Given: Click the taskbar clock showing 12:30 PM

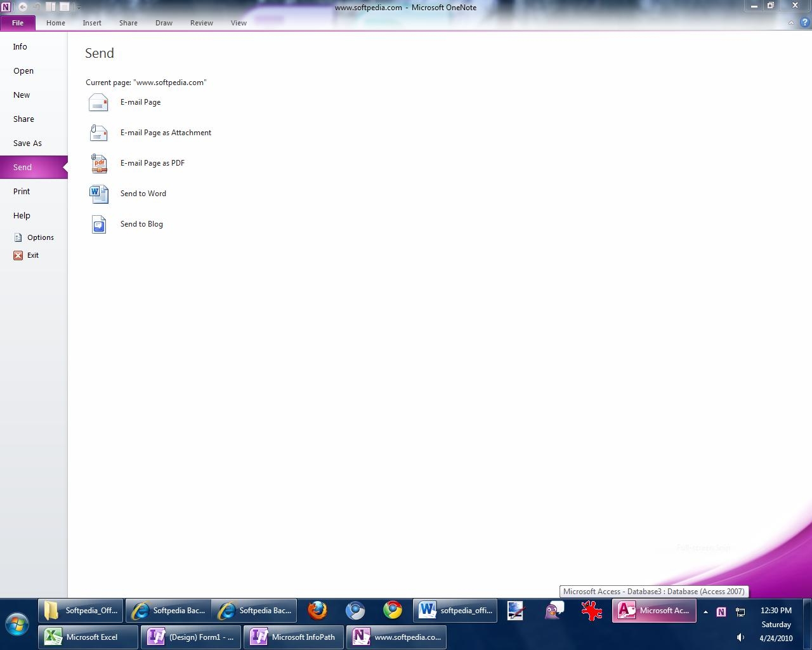Looking at the screenshot, I should tap(776, 611).
